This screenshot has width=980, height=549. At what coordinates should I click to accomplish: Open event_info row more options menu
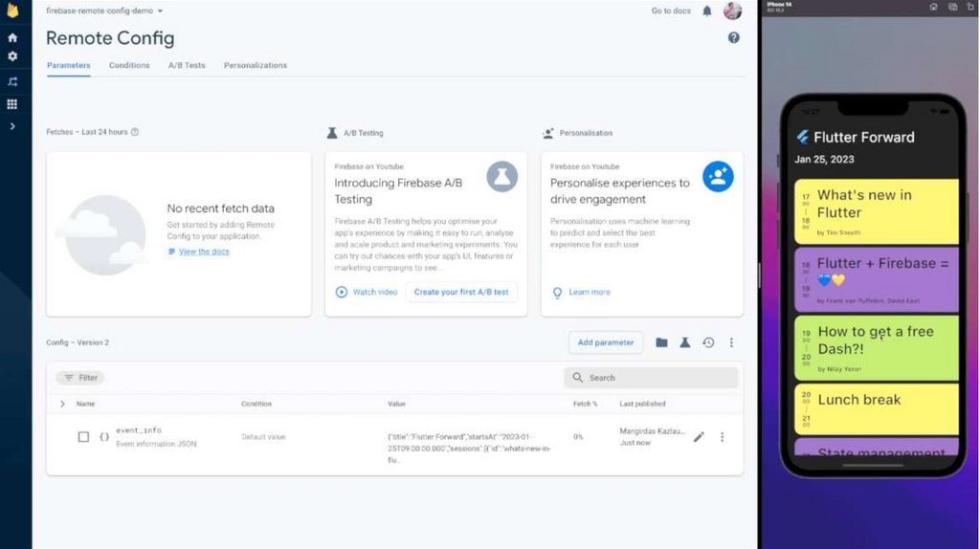point(722,436)
